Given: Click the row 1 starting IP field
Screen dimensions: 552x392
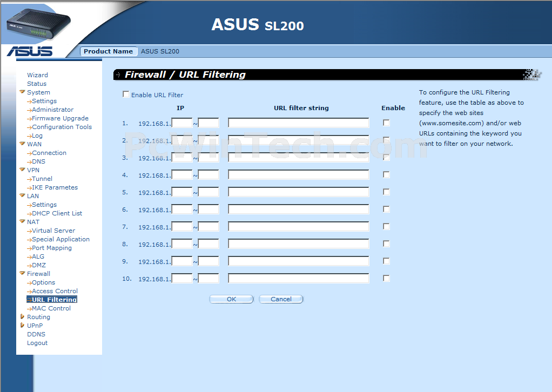Looking at the screenshot, I should (181, 123).
